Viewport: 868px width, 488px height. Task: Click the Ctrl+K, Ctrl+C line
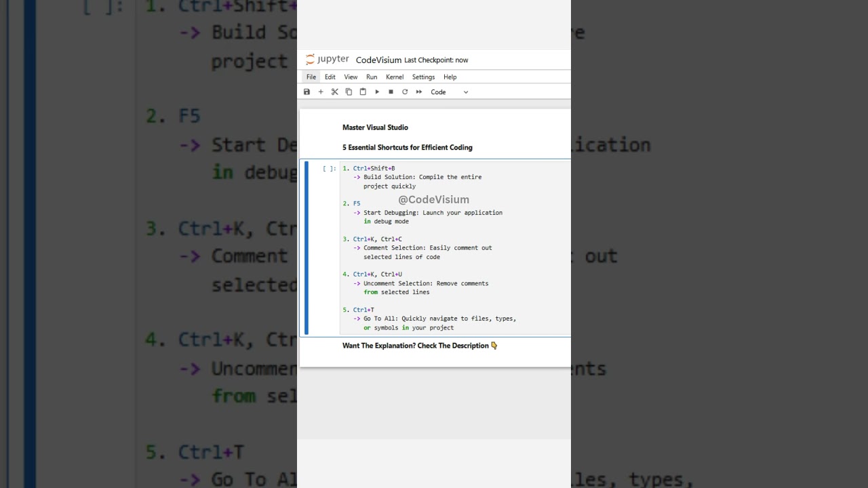(372, 239)
